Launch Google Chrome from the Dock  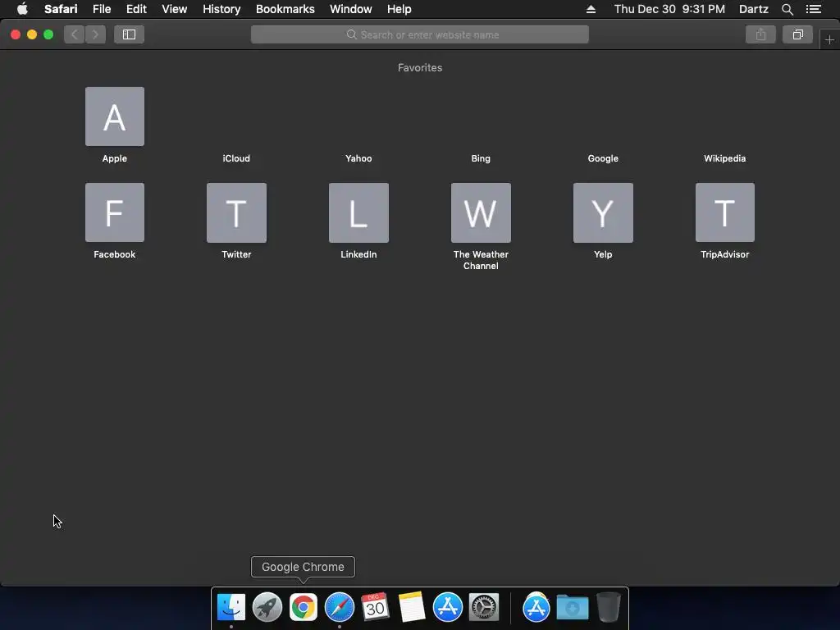[304, 607]
